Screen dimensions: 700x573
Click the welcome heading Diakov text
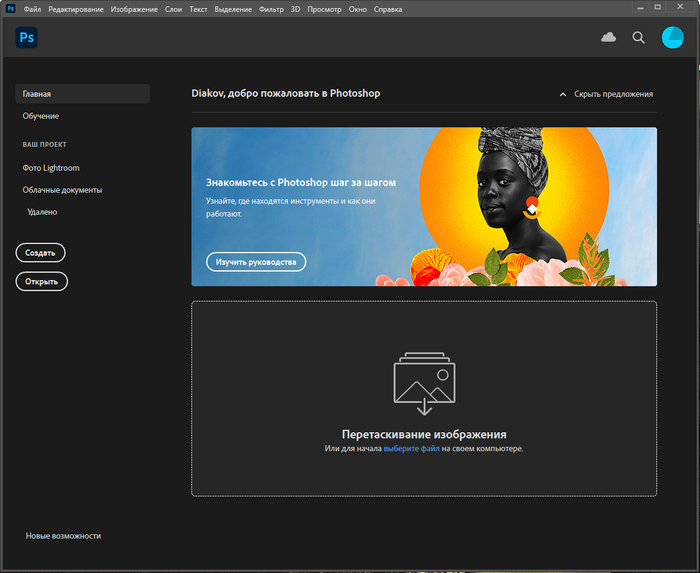[286, 93]
